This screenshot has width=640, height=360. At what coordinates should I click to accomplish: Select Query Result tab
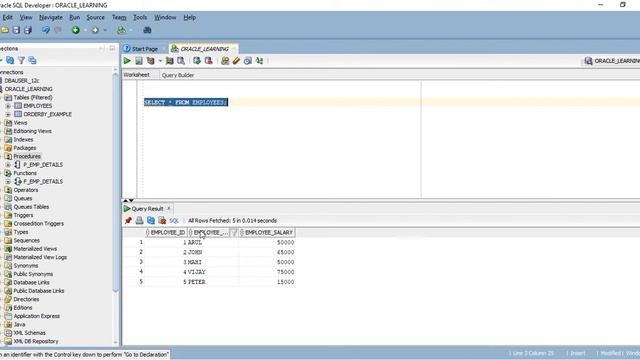tap(147, 209)
